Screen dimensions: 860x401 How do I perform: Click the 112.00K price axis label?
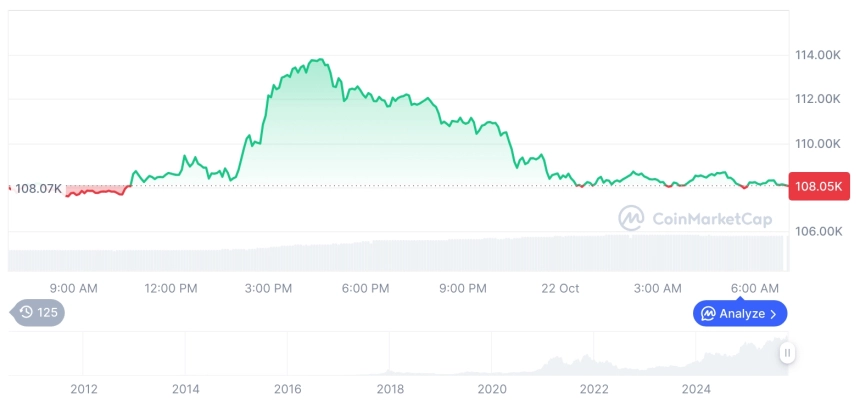pyautogui.click(x=817, y=99)
